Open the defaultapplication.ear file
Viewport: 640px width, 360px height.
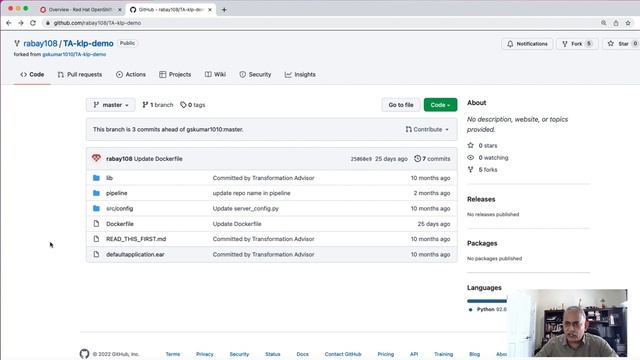click(135, 254)
